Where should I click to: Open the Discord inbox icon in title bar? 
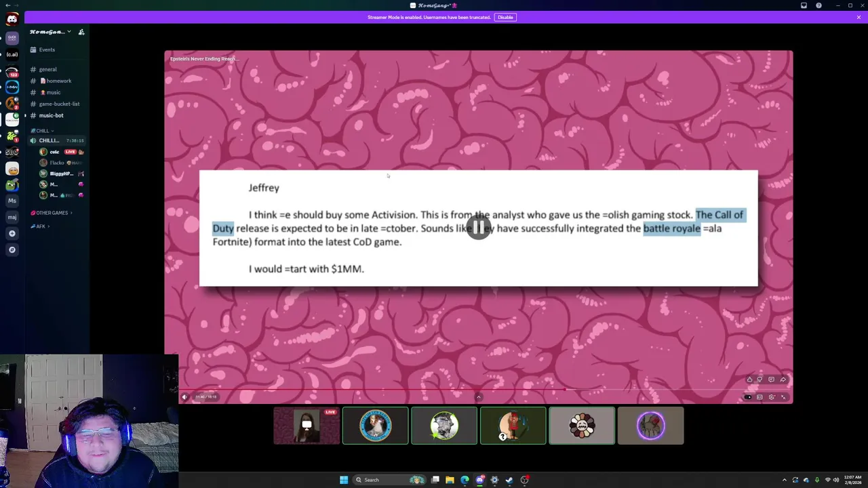click(x=804, y=5)
